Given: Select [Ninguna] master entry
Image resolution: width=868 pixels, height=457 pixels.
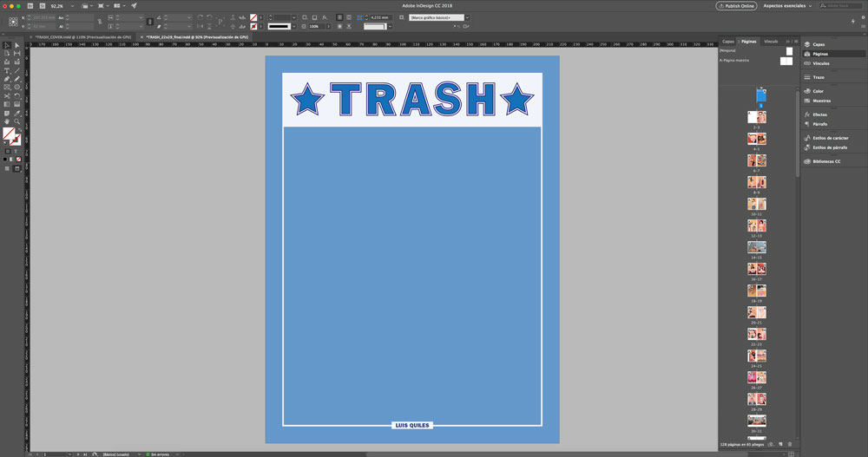Looking at the screenshot, I should coord(756,51).
